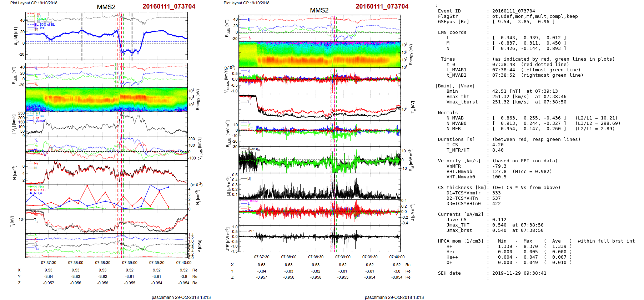Click the |J| legend label in current panel
The height and width of the screenshot is (300, 644).
[249, 179]
